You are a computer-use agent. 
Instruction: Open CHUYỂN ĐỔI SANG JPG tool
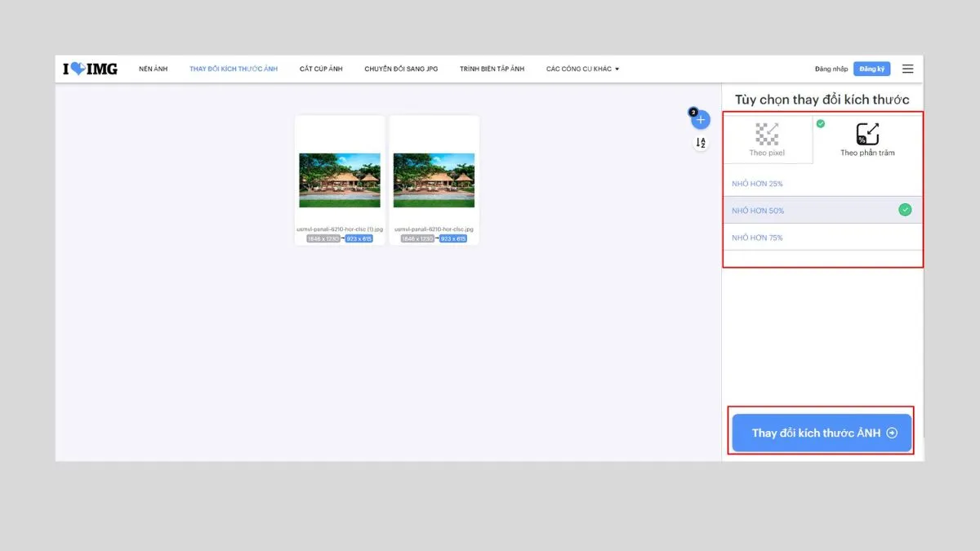[401, 69]
